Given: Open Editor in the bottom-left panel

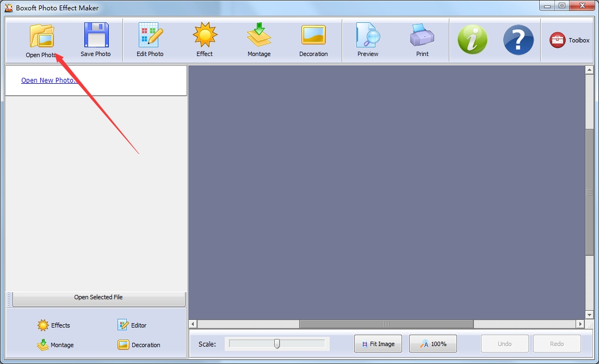Looking at the screenshot, I should pos(132,325).
